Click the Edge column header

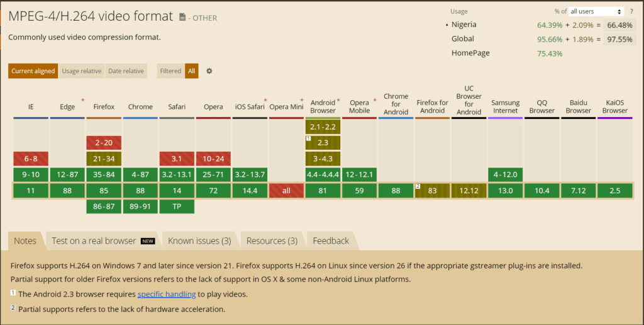coord(67,107)
